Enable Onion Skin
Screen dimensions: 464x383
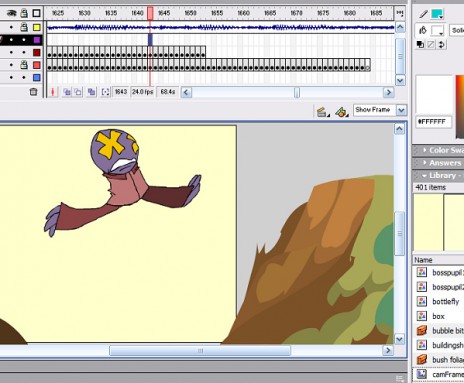(x=67, y=92)
